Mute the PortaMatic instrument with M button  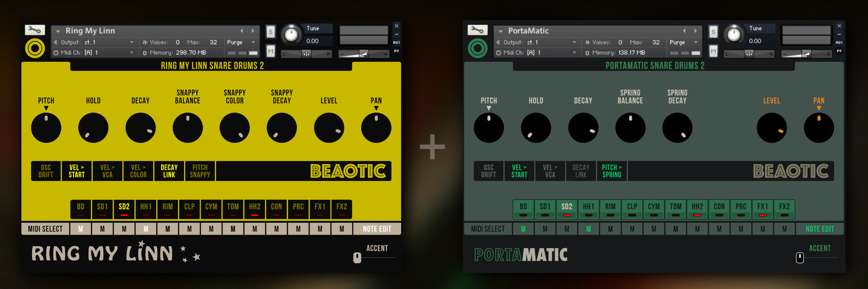[x=713, y=51]
